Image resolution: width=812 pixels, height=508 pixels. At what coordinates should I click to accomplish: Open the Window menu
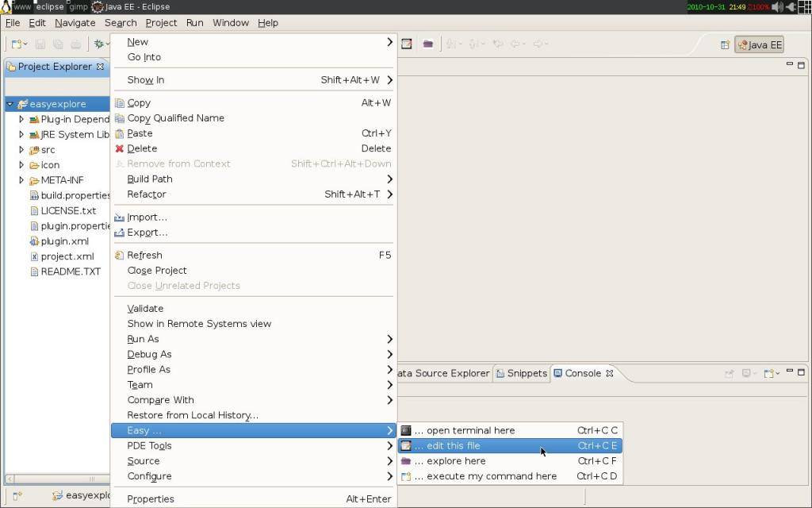pos(231,23)
